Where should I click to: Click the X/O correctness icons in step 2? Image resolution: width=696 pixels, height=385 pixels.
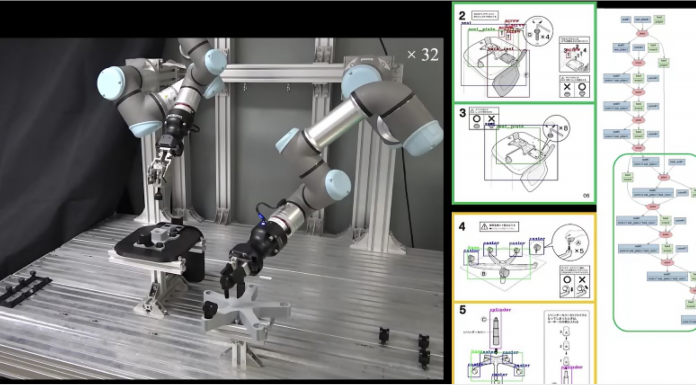(574, 88)
